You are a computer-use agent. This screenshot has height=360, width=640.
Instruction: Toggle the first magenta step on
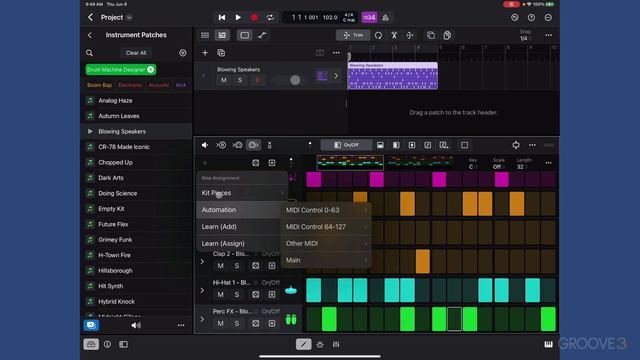coord(313,180)
